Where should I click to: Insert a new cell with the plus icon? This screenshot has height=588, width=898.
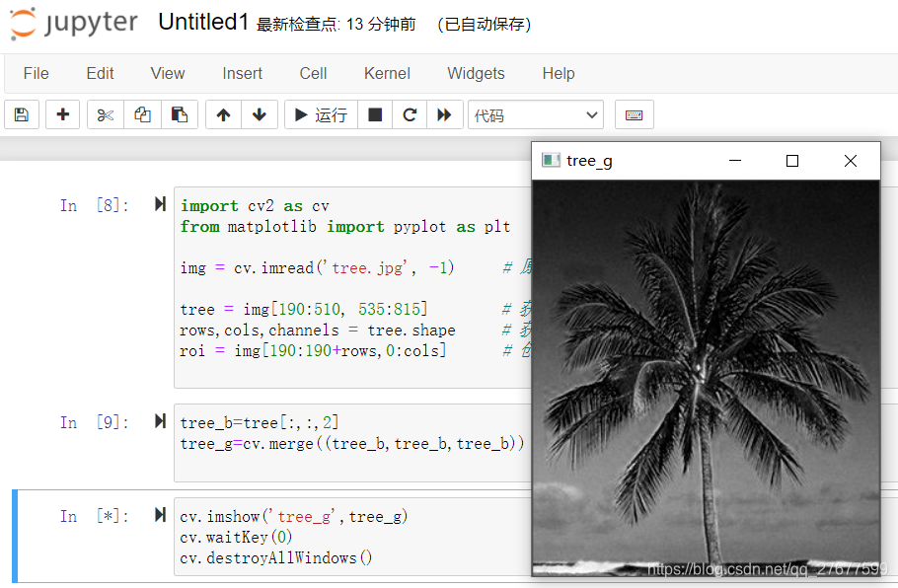pos(62,114)
